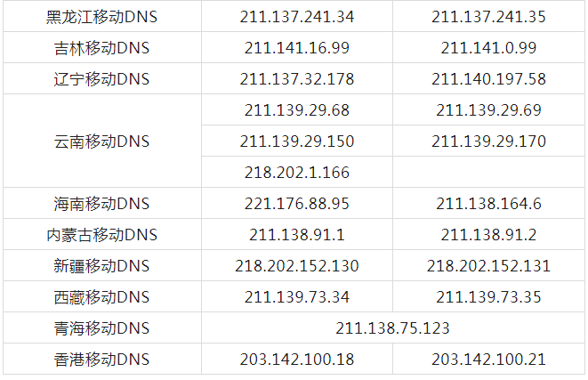The height and width of the screenshot is (380, 588).
Task: Select the address 203.142.100.21
Action: click(488, 360)
